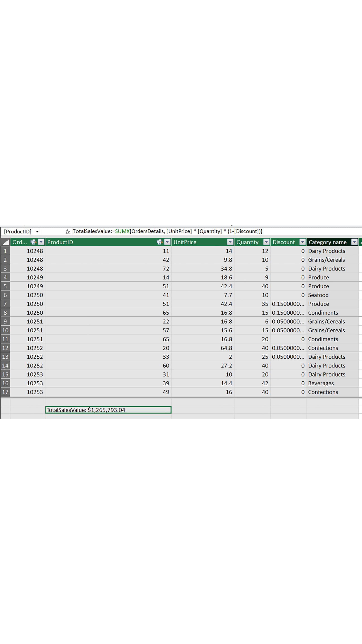This screenshot has width=362, height=644.
Task: Open the Category name filter dropdown
Action: pos(354,242)
